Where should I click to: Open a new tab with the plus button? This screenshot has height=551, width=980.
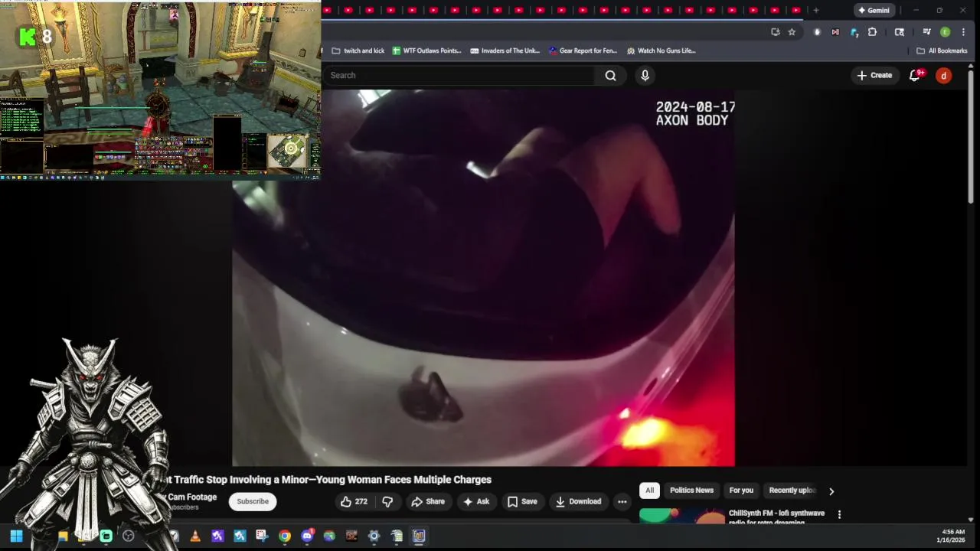point(815,10)
